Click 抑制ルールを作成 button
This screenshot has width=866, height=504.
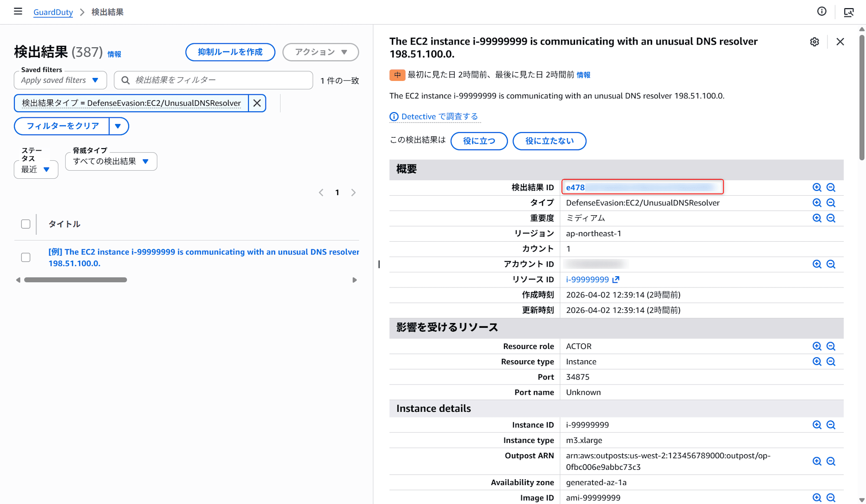pyautogui.click(x=230, y=52)
